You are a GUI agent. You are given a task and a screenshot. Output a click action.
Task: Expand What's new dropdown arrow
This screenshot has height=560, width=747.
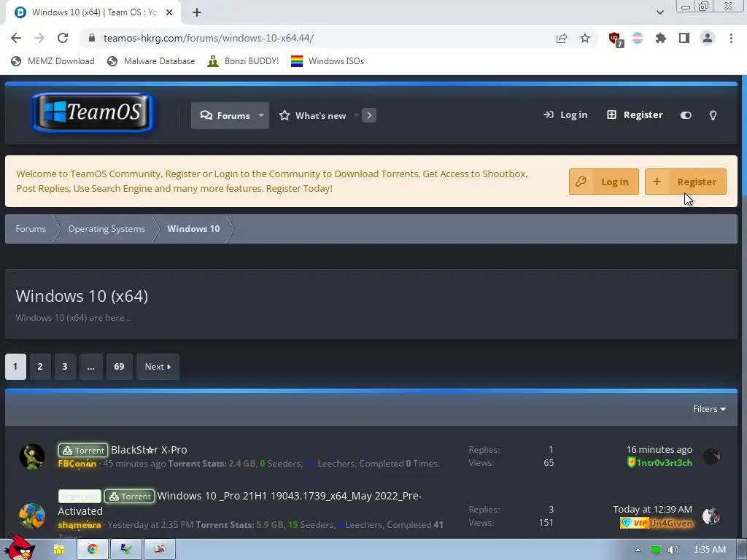(356, 115)
